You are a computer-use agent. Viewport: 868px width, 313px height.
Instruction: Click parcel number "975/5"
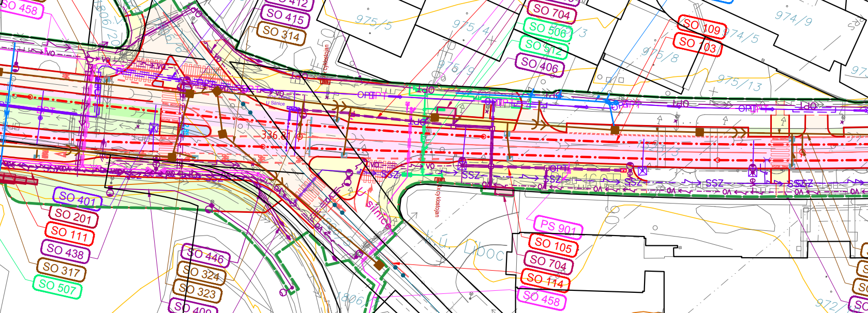click(373, 22)
